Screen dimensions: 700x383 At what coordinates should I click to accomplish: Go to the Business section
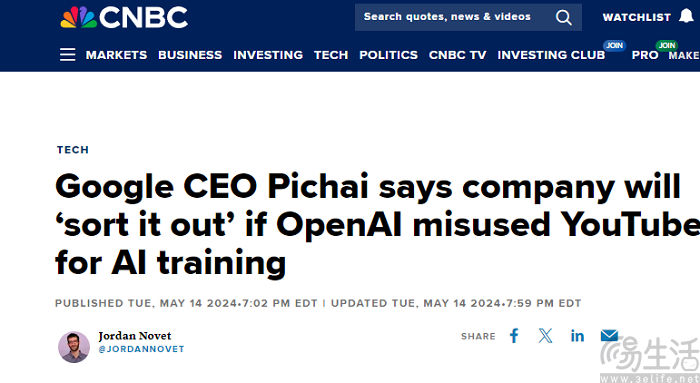[x=190, y=55]
